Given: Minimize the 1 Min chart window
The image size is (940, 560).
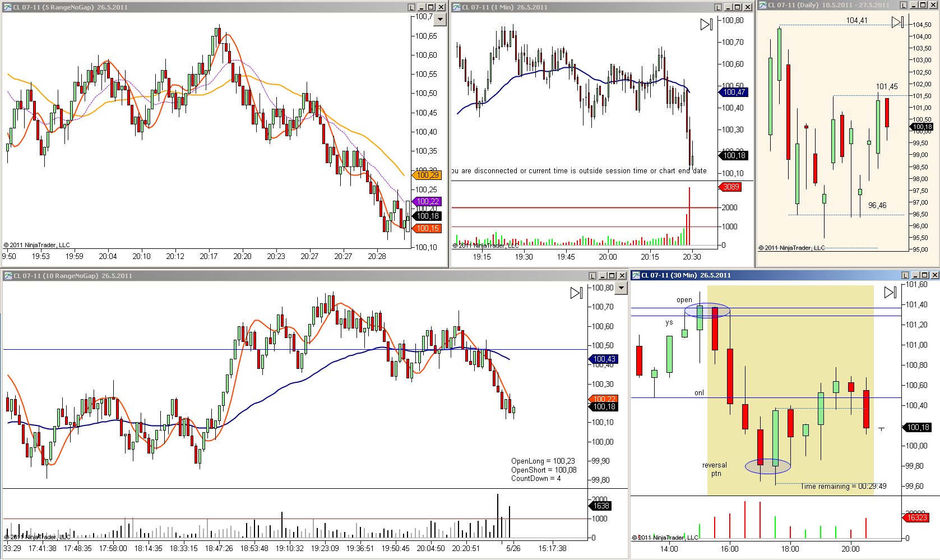Looking at the screenshot, I should (x=728, y=7).
